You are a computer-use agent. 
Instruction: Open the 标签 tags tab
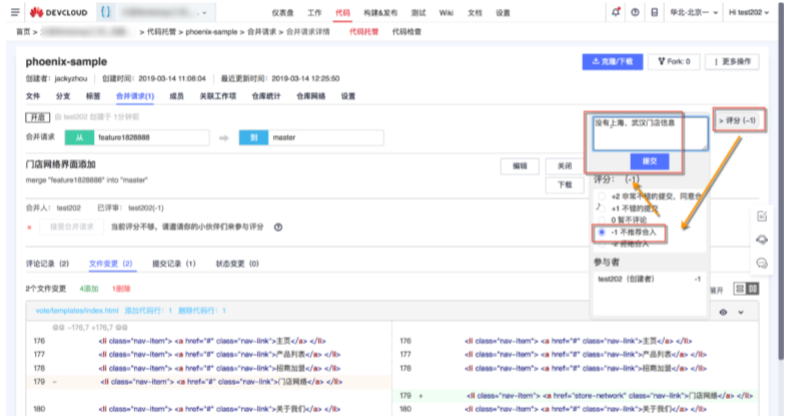[x=93, y=96]
